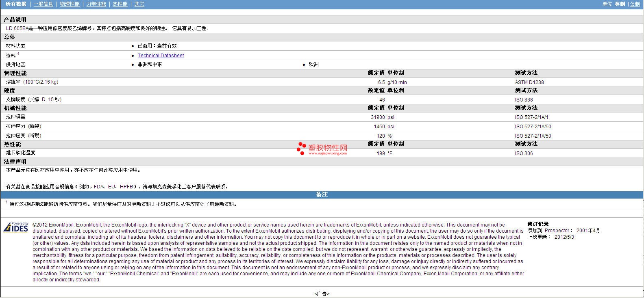Viewport: 644px width, 298px height.
Task: Open the 一般信息 tab
Action: 43,4
